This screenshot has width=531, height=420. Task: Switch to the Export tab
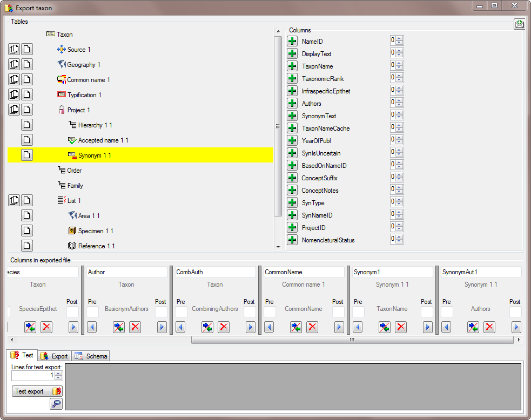click(x=55, y=356)
